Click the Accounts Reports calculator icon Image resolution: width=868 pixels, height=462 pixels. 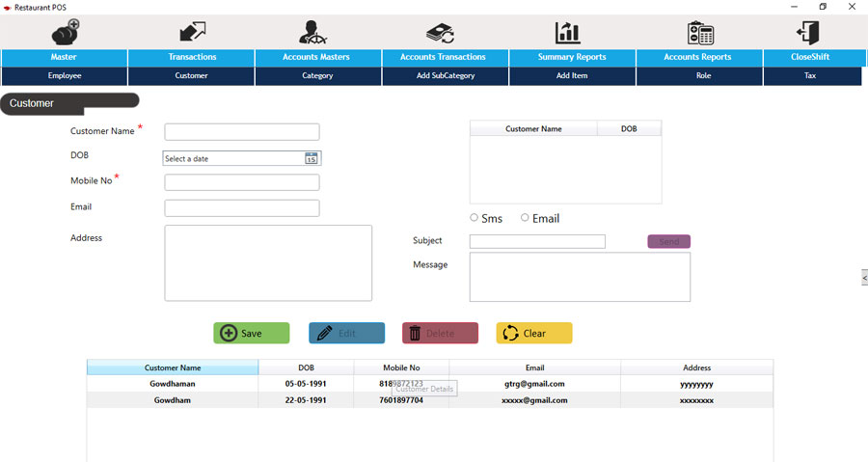(x=700, y=32)
